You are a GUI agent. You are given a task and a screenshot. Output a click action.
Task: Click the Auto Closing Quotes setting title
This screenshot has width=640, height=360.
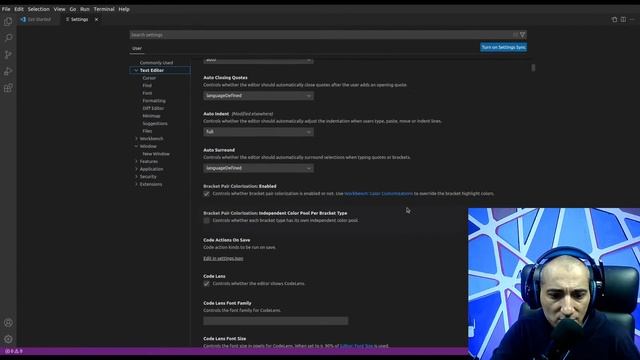coord(225,78)
